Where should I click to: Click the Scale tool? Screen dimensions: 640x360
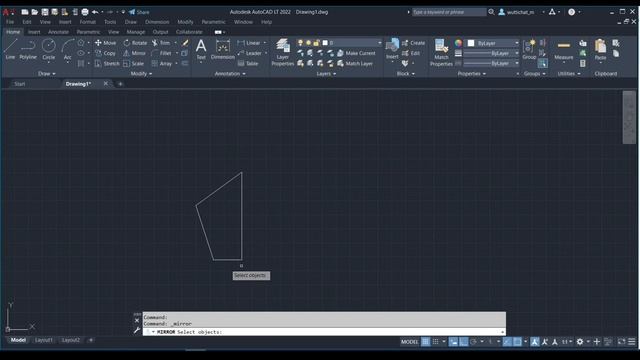click(x=133, y=64)
